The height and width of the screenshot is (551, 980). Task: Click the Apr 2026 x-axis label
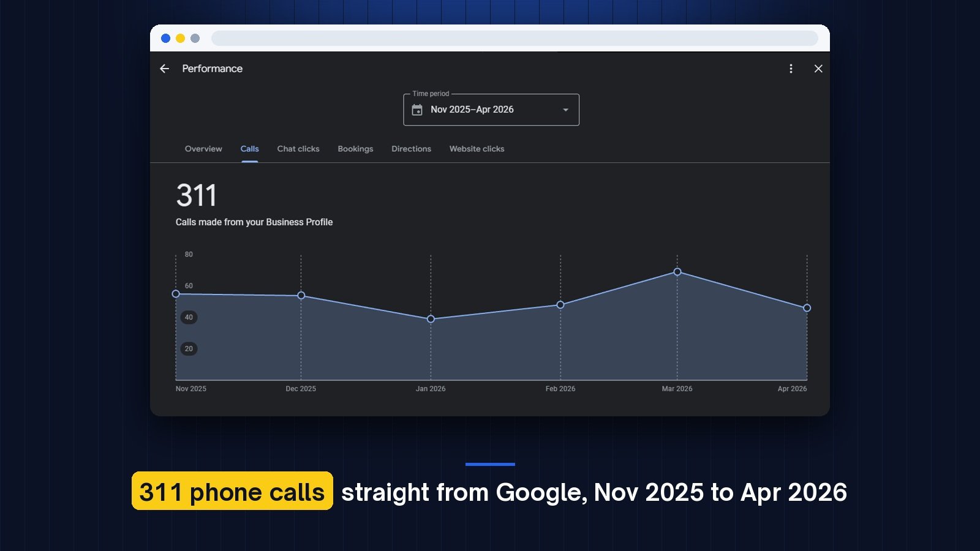(x=792, y=389)
